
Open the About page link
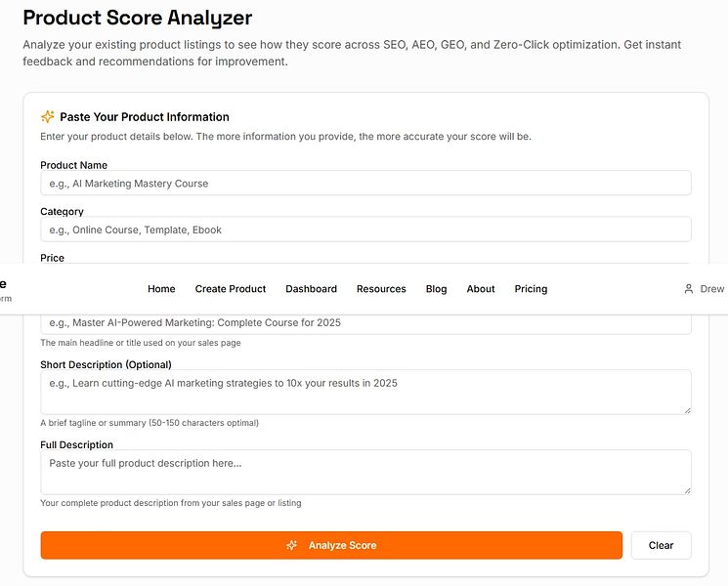pyautogui.click(x=481, y=289)
